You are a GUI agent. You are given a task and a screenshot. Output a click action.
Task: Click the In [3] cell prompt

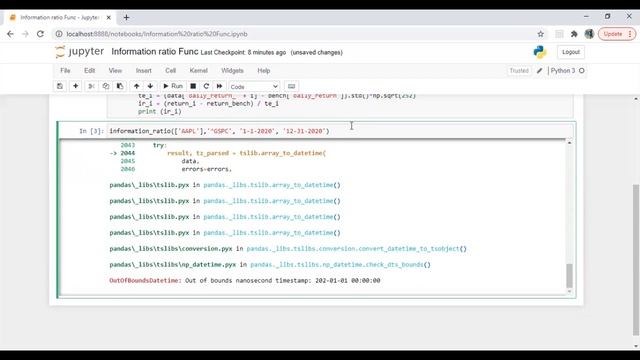91,131
